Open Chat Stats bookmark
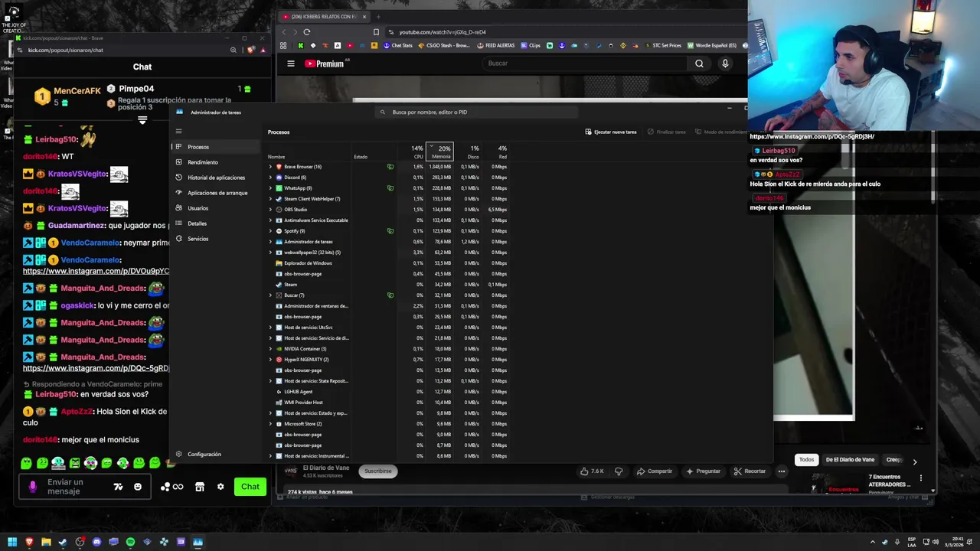 [397, 45]
